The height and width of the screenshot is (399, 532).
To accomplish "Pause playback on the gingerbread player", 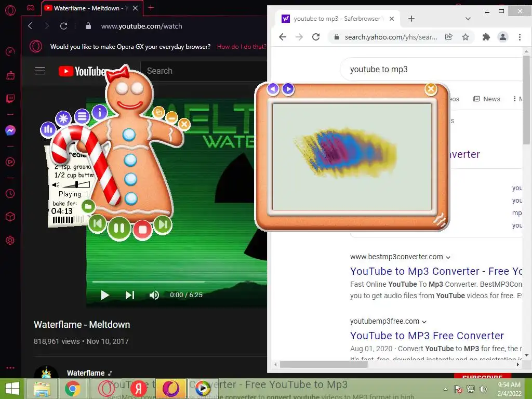I will (119, 229).
